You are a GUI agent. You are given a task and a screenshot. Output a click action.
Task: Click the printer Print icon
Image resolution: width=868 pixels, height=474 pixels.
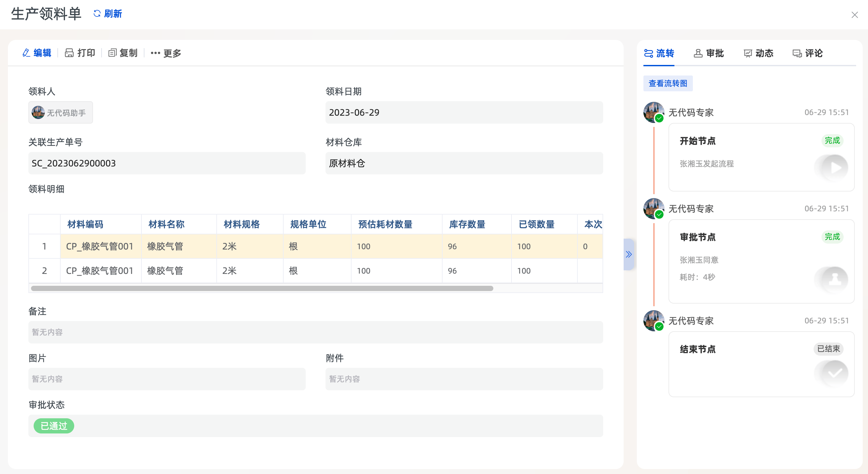pos(69,53)
